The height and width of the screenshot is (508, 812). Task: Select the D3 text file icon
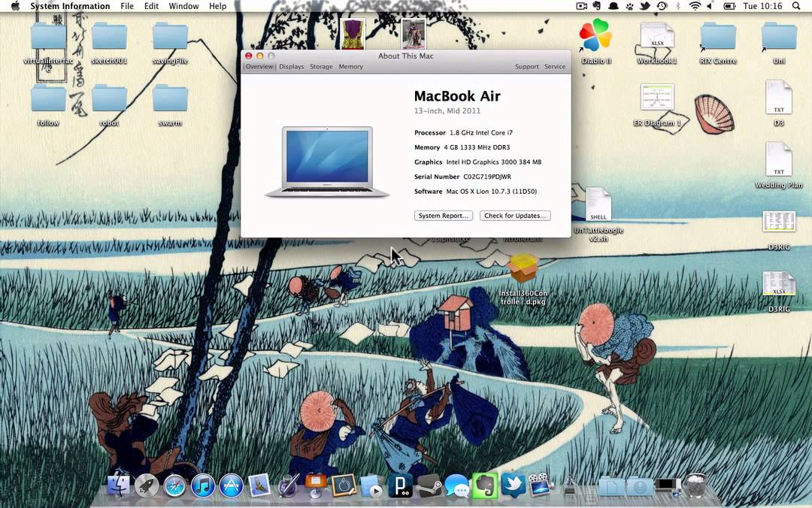779,98
